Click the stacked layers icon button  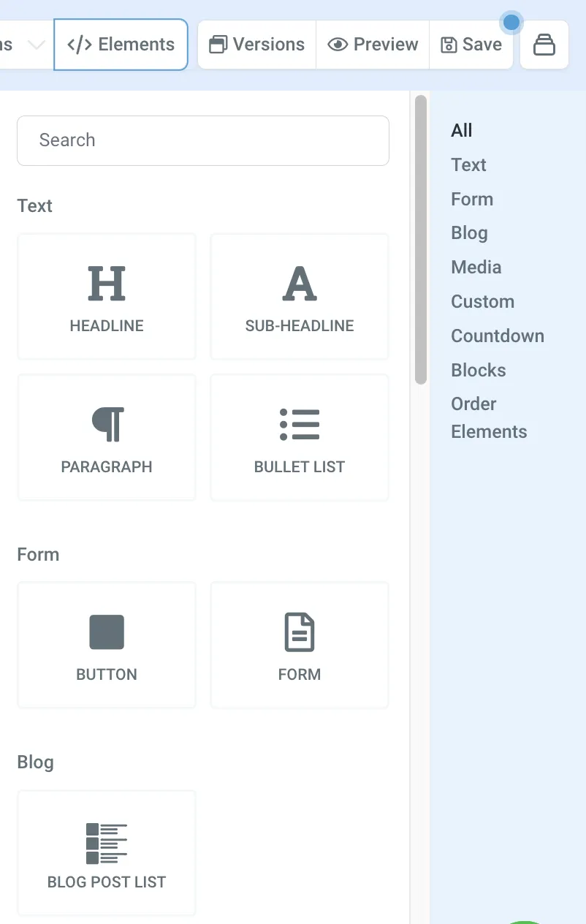(x=544, y=45)
